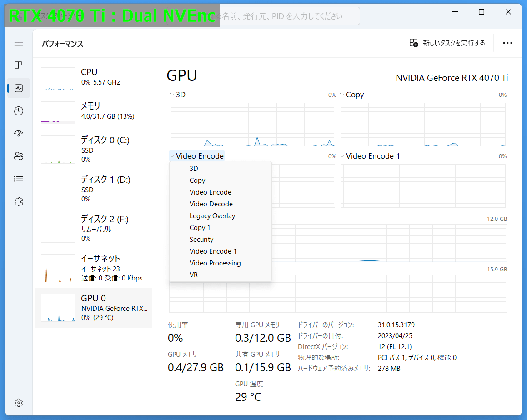Open the Details list page icon
Viewport: 527px width, 420px height.
coord(19,179)
